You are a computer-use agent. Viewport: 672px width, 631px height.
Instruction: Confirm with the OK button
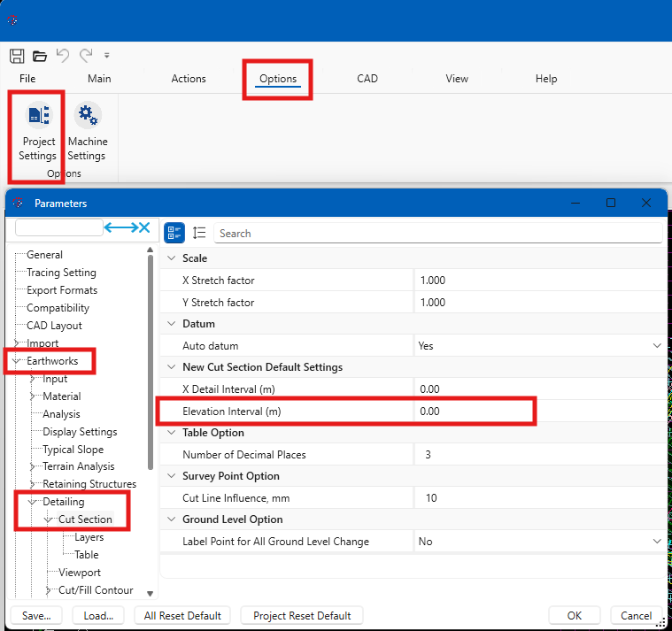pos(574,616)
